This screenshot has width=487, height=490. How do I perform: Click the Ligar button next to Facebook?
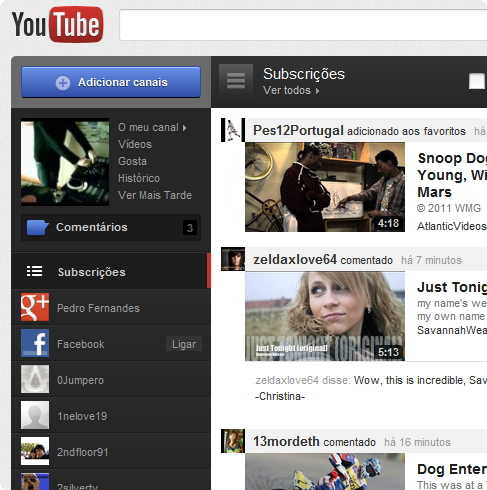tap(184, 344)
